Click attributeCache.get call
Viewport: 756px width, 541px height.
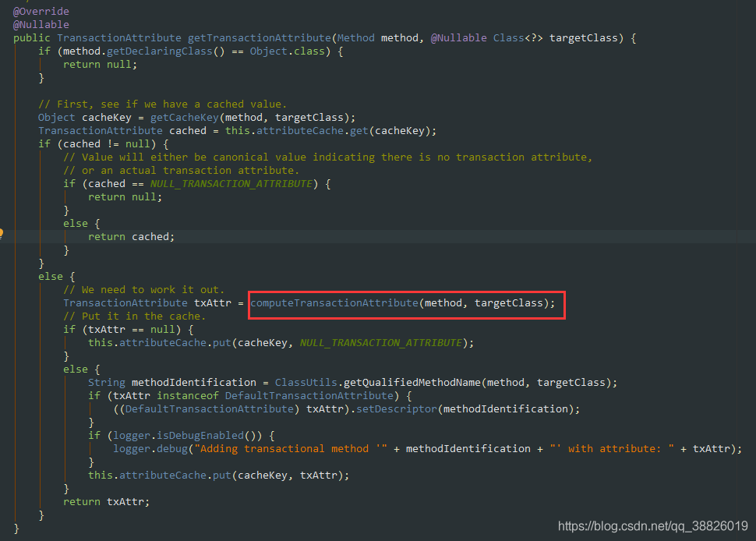[x=313, y=131]
